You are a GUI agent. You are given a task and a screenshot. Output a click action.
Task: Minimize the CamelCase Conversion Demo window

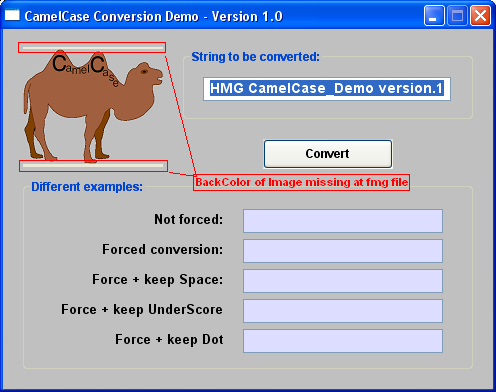click(x=434, y=16)
